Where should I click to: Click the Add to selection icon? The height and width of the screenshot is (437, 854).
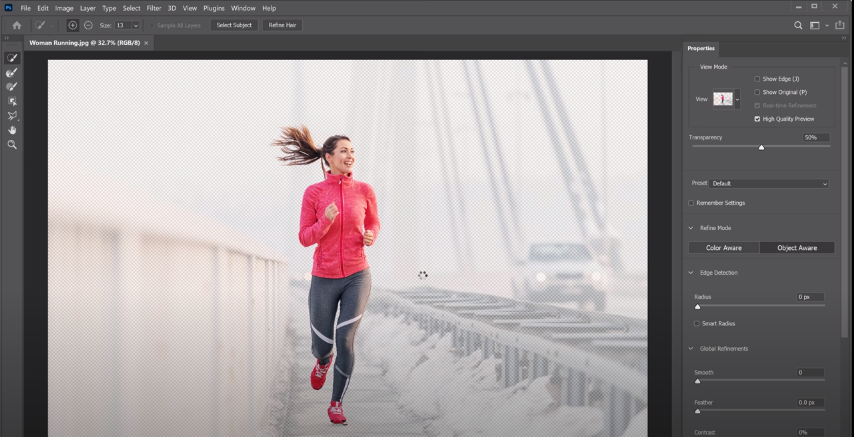point(73,25)
